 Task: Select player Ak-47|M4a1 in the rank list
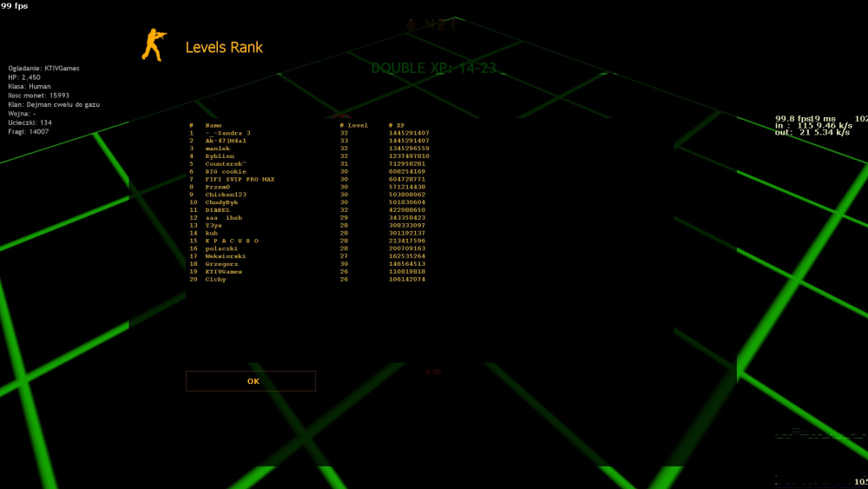pos(226,141)
